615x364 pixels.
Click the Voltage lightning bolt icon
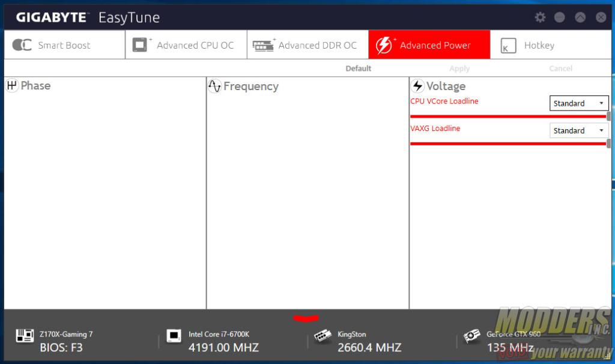tap(418, 86)
